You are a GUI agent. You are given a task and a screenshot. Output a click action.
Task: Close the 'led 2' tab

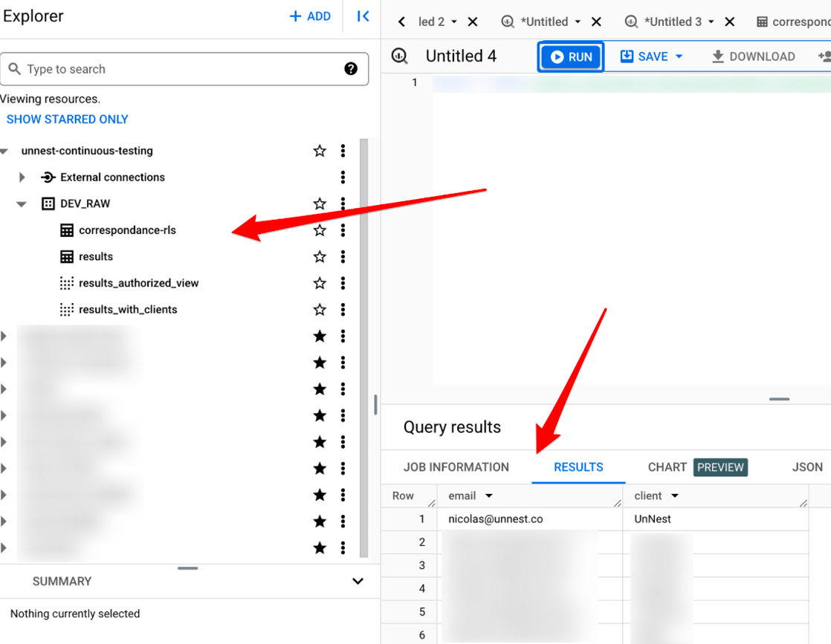point(473,22)
